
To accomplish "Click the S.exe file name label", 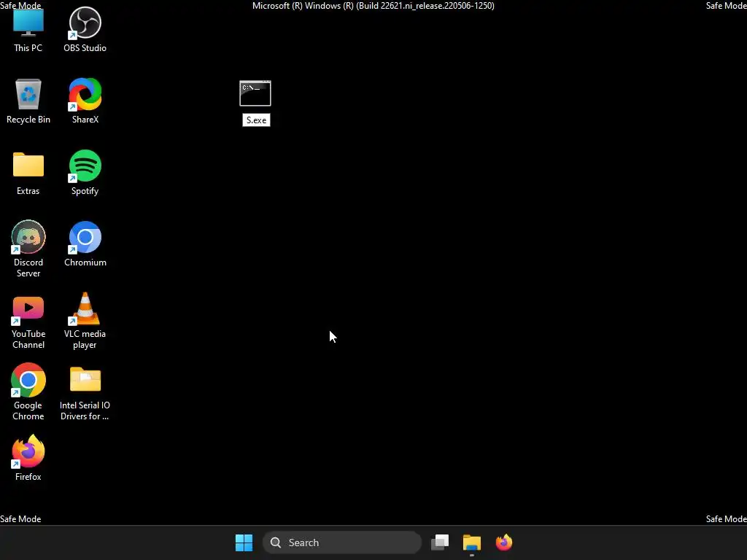I will click(256, 120).
